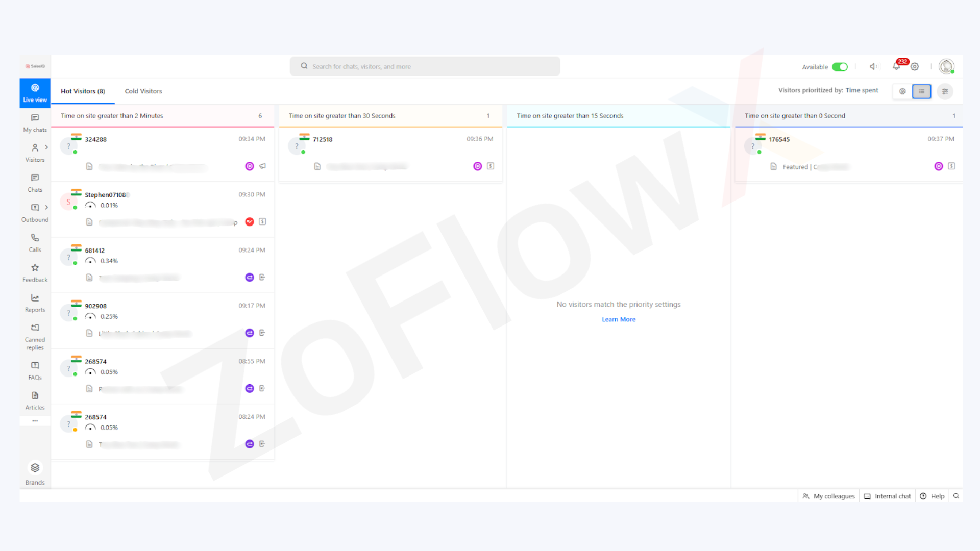This screenshot has width=980, height=551.
Task: Open My chats in sidebar
Action: [x=35, y=122]
